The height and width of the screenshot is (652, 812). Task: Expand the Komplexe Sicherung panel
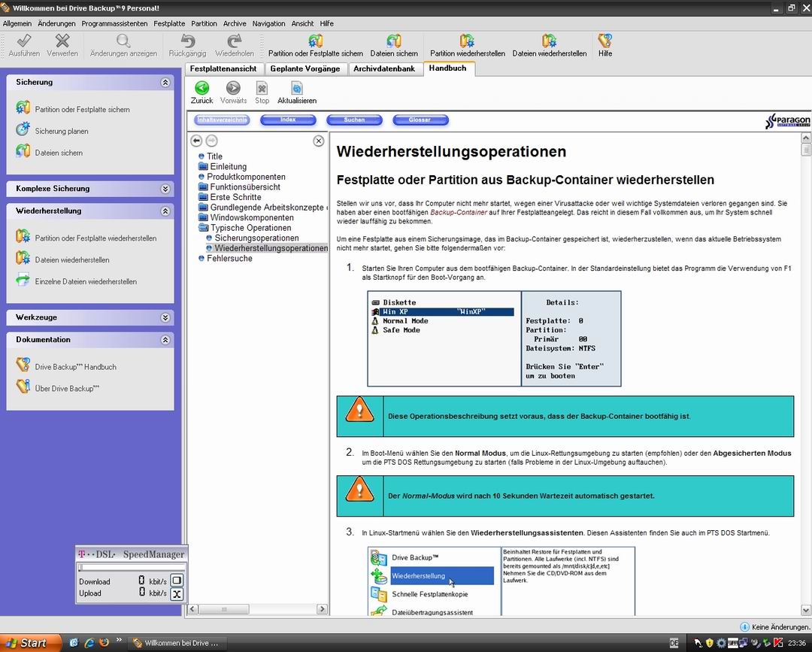165,189
